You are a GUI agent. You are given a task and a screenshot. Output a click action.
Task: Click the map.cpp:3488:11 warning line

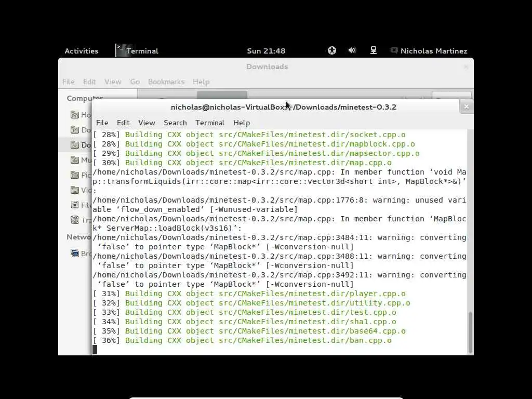click(x=279, y=261)
